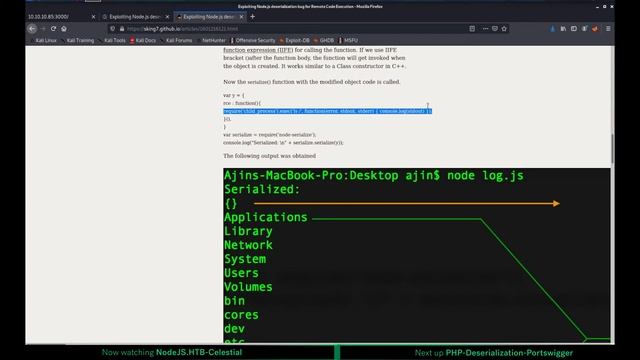Viewport: 640px width, 360px height.
Task: Click the 'var y = {' code line
Action: point(233,95)
